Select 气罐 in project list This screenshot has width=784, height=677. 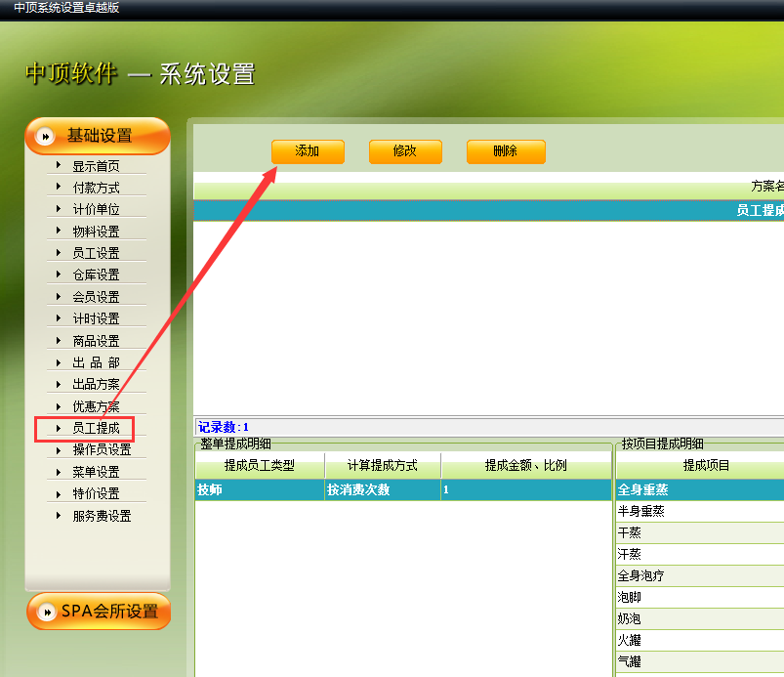[700, 661]
